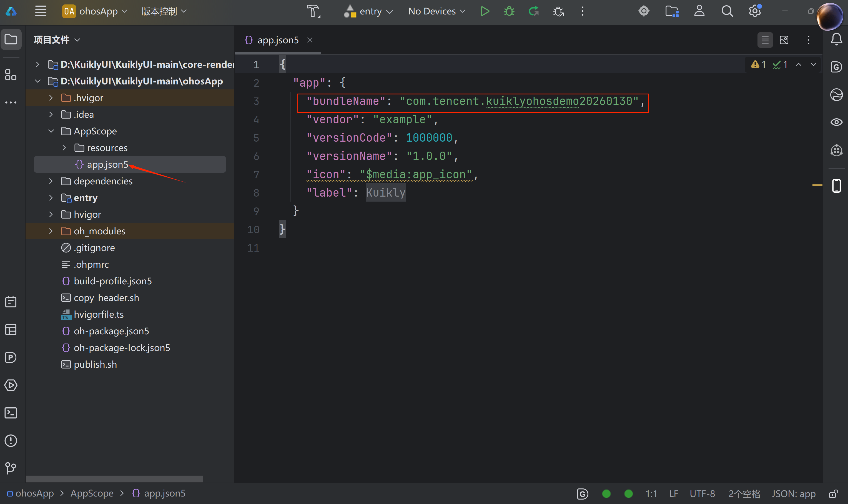Open the Problems tool window icon
Image resolution: width=848 pixels, height=504 pixels.
tap(11, 441)
